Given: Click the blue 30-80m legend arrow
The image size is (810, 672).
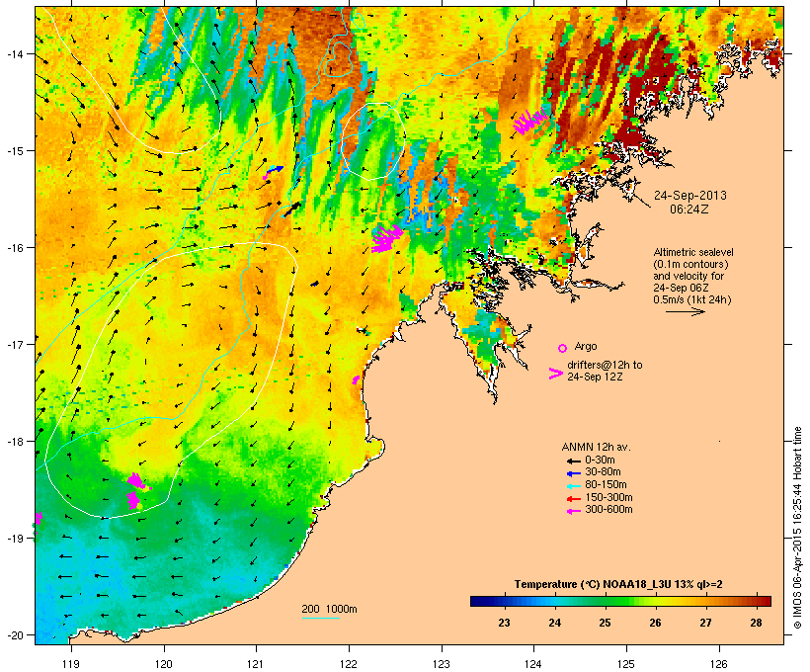Looking at the screenshot, I should pyautogui.click(x=573, y=473).
